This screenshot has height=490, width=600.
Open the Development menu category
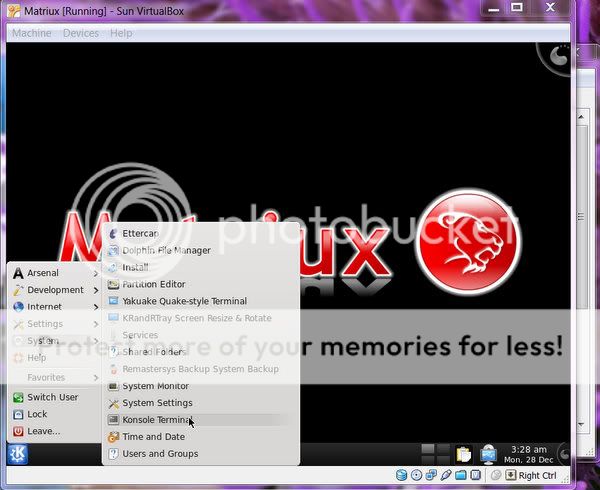pyautogui.click(x=54, y=290)
